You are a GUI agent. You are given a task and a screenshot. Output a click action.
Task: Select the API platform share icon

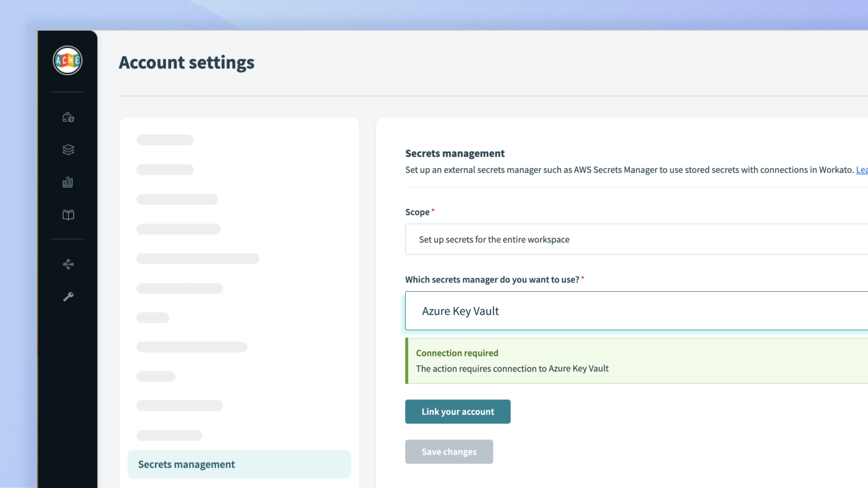[67, 264]
